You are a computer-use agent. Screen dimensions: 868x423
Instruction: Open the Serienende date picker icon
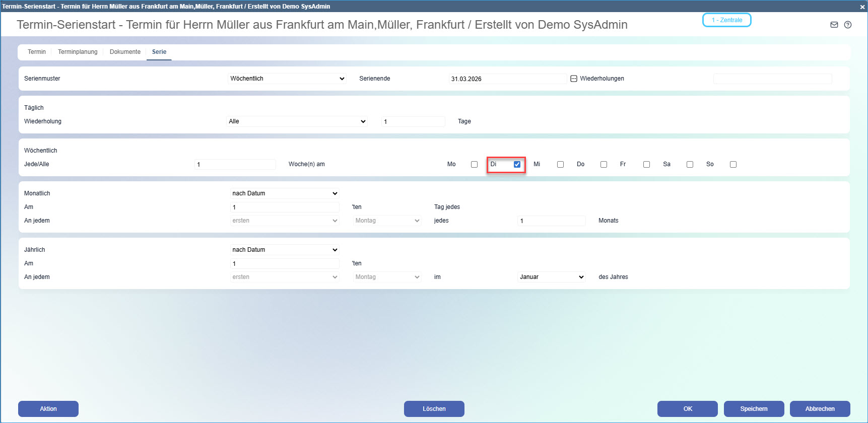573,79
